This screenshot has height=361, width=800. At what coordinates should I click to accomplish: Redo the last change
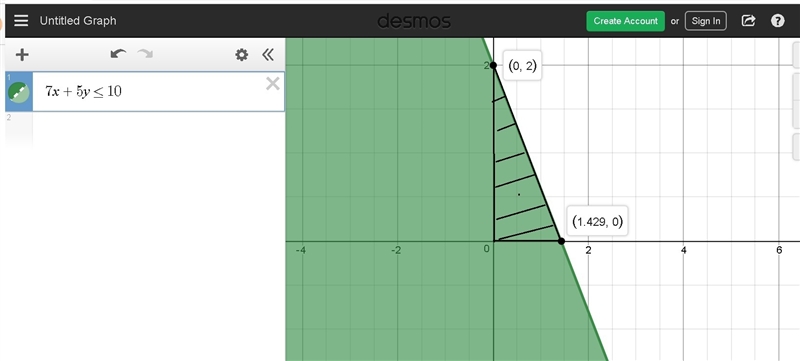[145, 54]
